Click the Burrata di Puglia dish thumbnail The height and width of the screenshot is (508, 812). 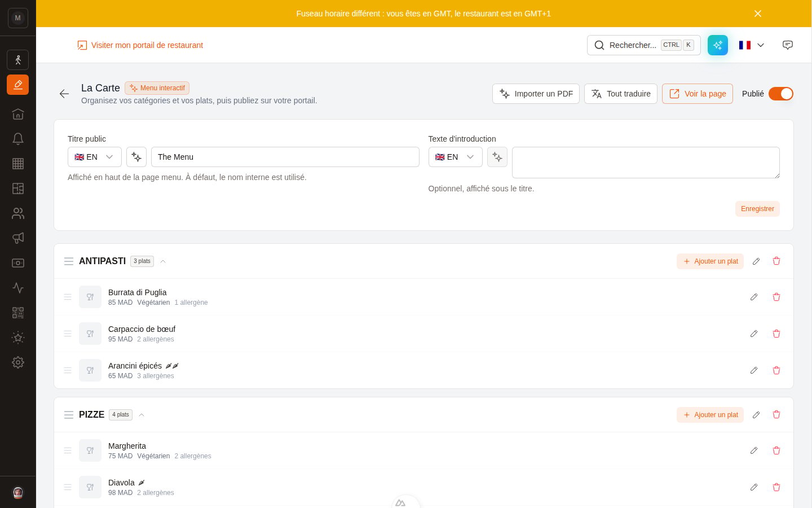[x=90, y=297]
